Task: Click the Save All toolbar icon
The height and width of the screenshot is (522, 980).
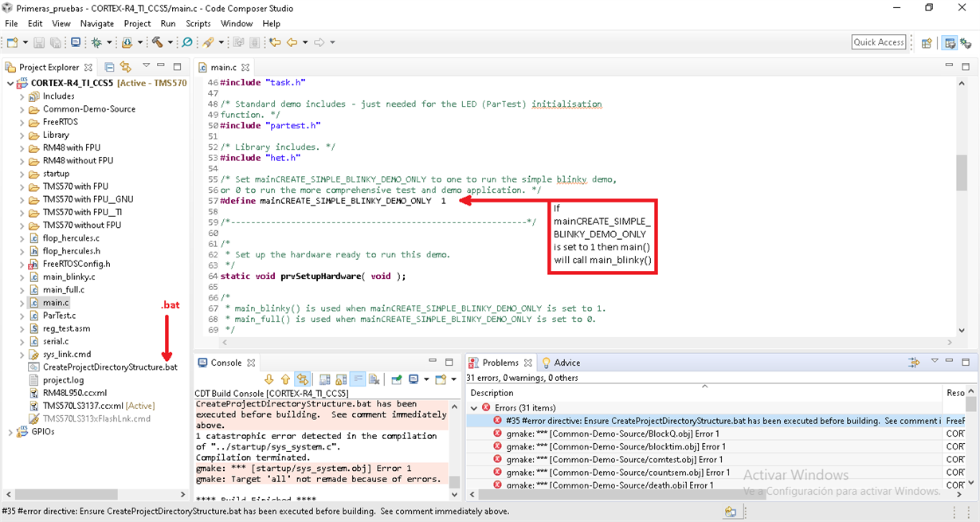Action: tap(56, 42)
